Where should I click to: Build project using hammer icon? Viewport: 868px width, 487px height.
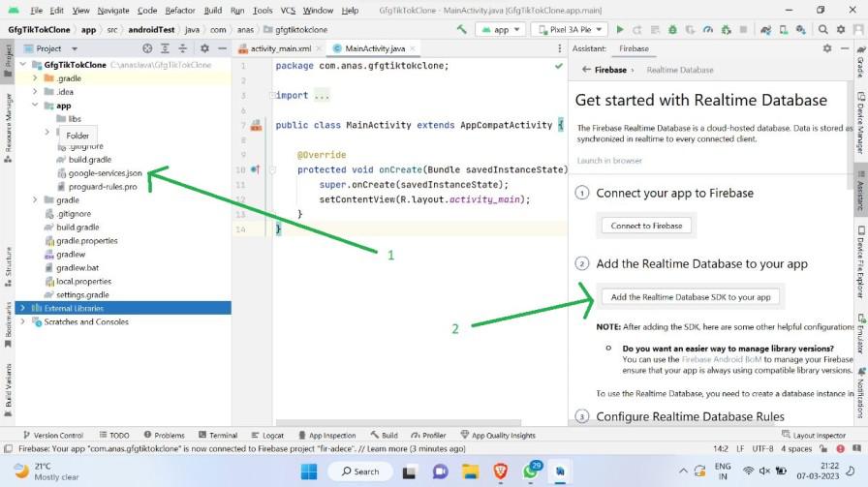point(462,29)
